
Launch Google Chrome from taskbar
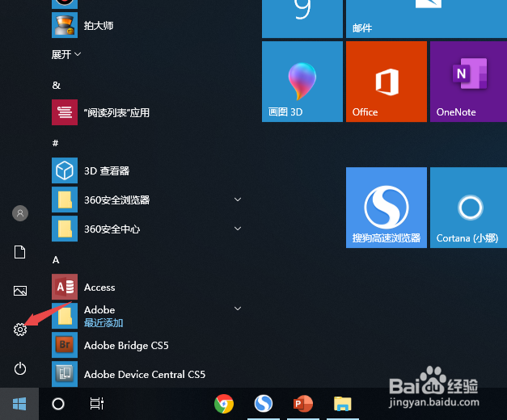tap(224, 404)
